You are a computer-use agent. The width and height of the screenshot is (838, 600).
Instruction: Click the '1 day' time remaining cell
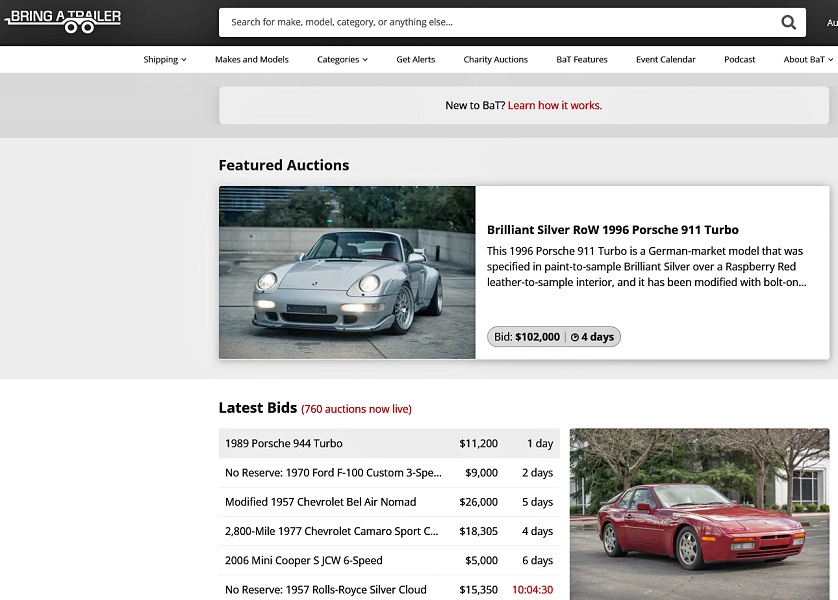[540, 443]
